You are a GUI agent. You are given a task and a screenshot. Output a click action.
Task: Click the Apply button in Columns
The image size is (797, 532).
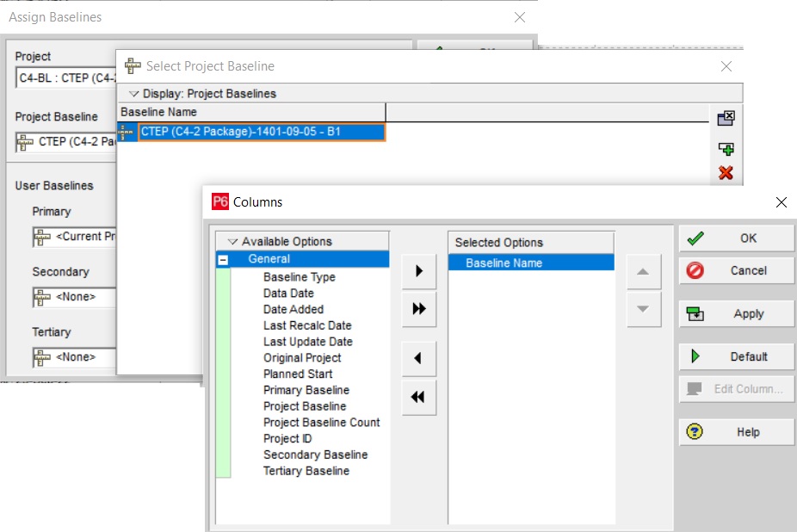tap(737, 314)
